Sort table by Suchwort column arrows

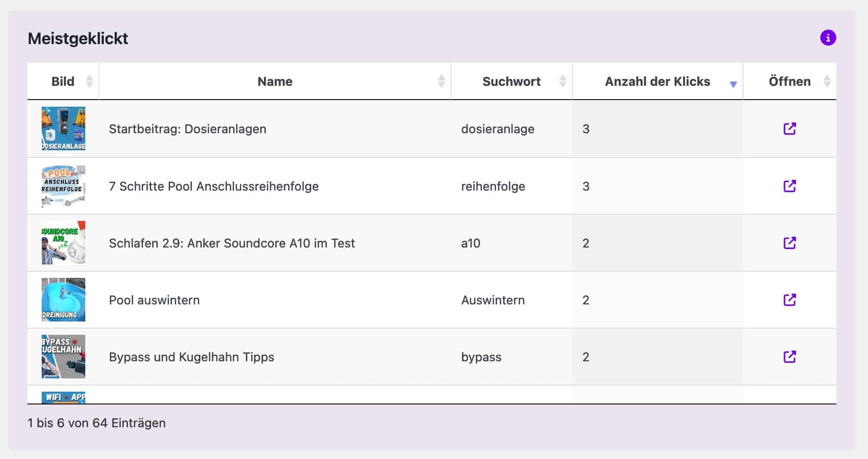pyautogui.click(x=562, y=81)
